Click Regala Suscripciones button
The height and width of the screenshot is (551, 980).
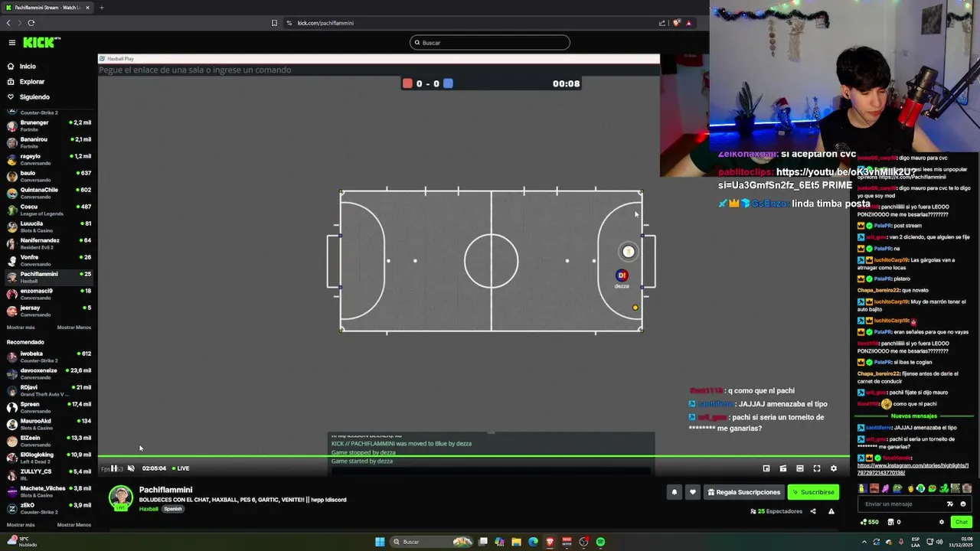click(744, 492)
